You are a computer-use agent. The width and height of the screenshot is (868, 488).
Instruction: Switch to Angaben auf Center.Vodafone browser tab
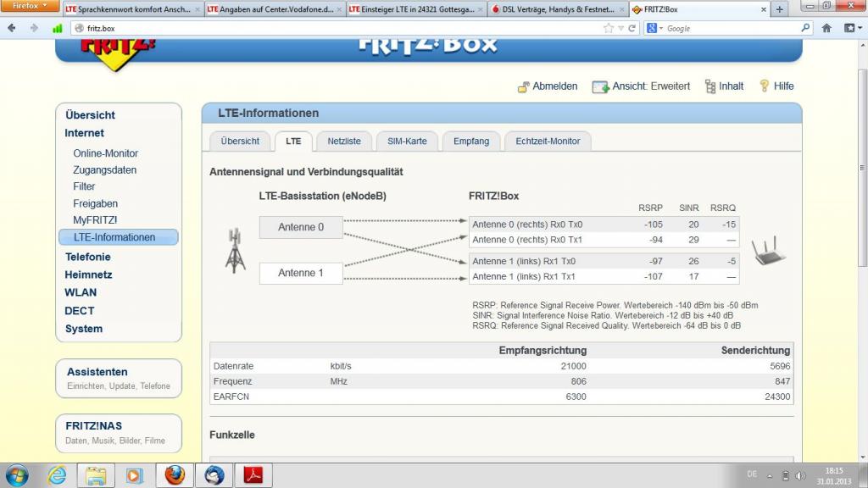[274, 9]
